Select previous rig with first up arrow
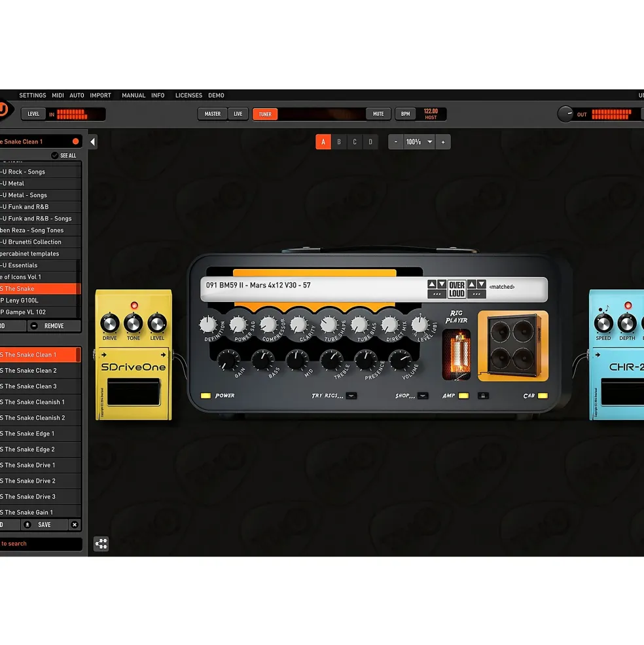The height and width of the screenshot is (645, 644). pos(432,284)
